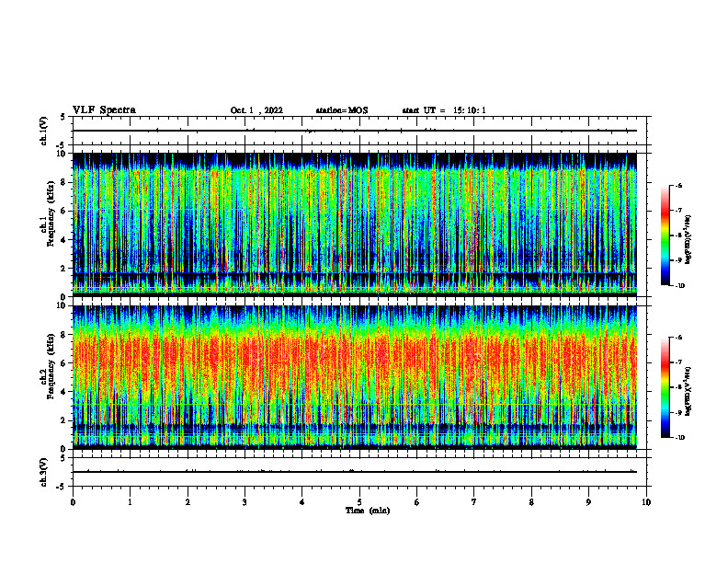Image resolution: width=728 pixels, height=563 pixels.
Task: Click time axis tick label 8
Action: [531, 502]
